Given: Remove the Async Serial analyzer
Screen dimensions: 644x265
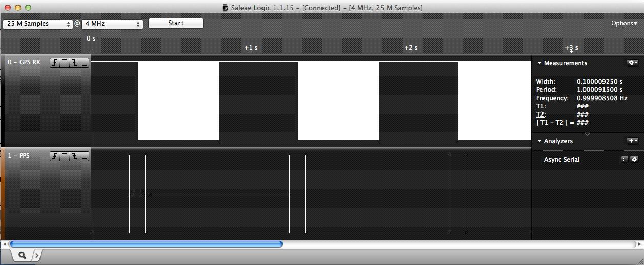Looking at the screenshot, I should coord(625,159).
